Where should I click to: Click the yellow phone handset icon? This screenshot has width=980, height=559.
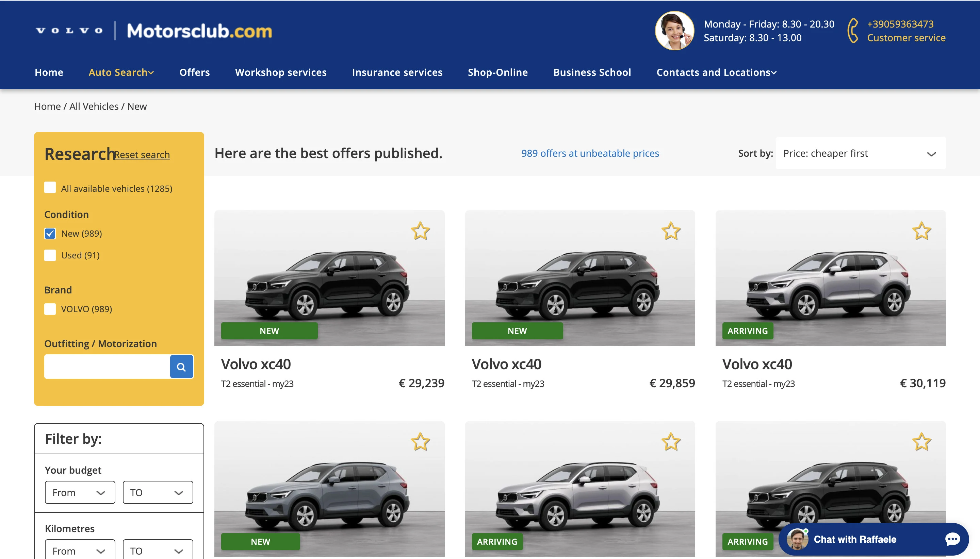point(853,31)
